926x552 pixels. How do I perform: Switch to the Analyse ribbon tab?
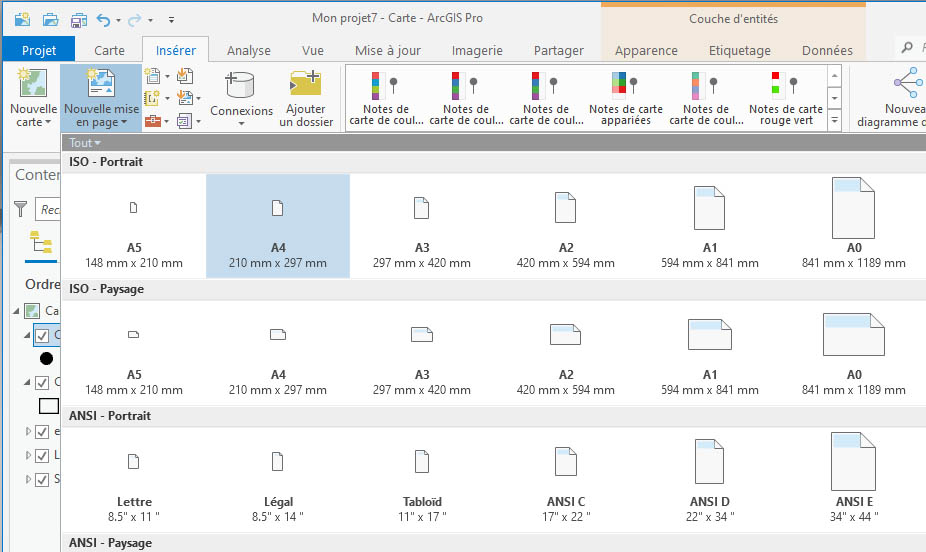point(248,50)
